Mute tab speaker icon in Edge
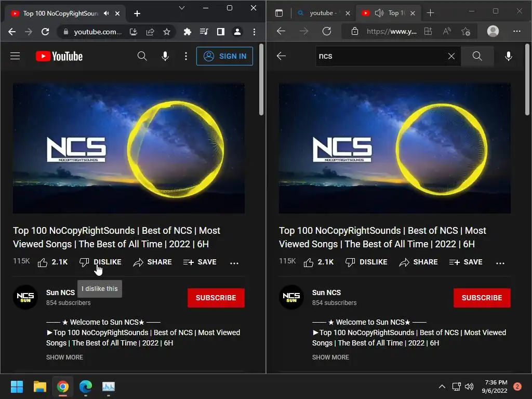 [x=379, y=13]
